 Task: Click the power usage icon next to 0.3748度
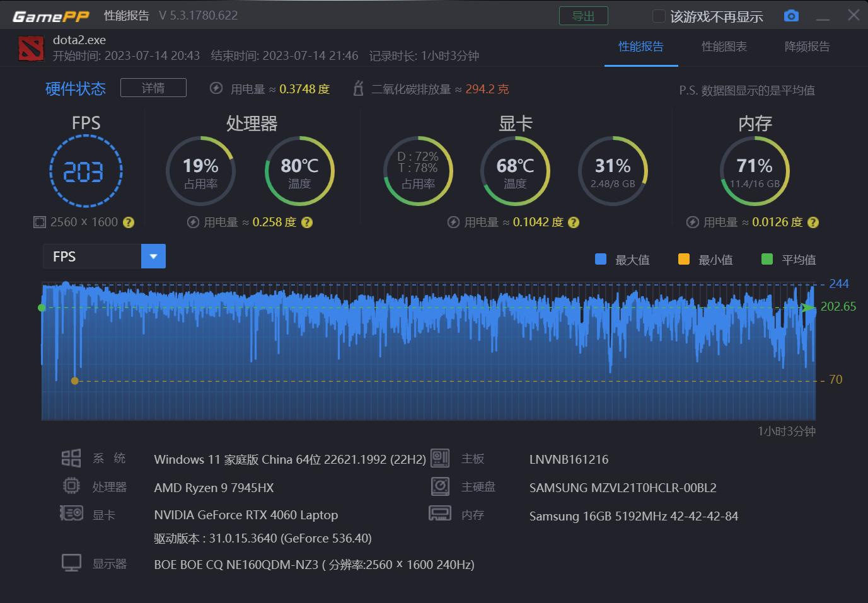point(216,89)
